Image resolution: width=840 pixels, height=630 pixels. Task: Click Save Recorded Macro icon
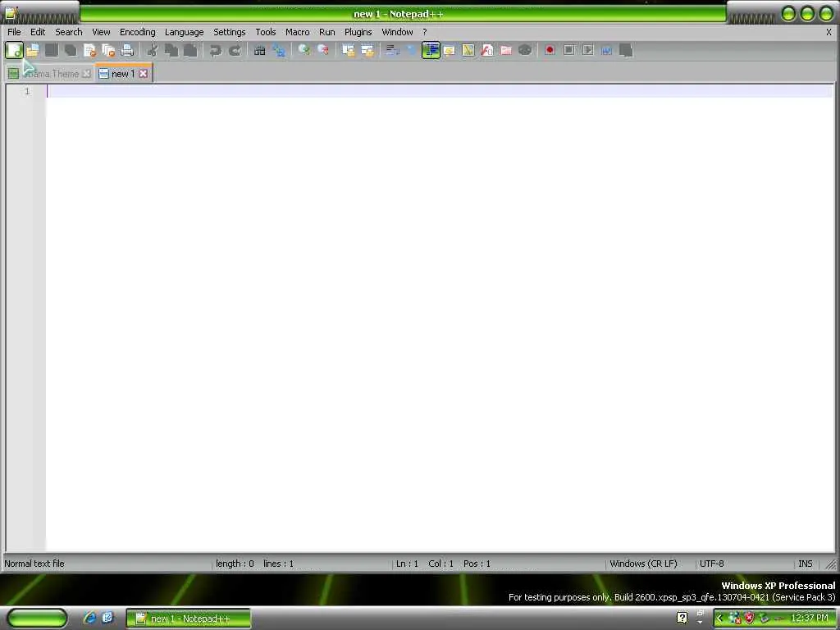626,50
